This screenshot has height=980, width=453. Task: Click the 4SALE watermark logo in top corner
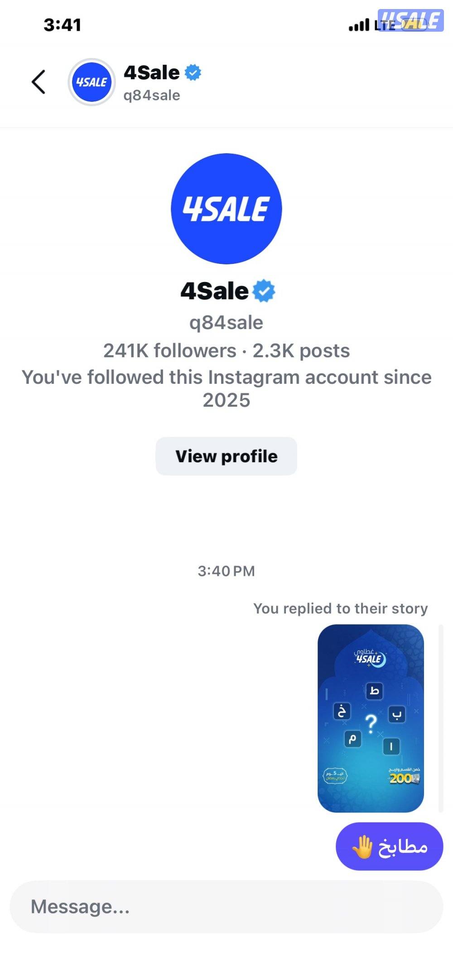(x=410, y=20)
